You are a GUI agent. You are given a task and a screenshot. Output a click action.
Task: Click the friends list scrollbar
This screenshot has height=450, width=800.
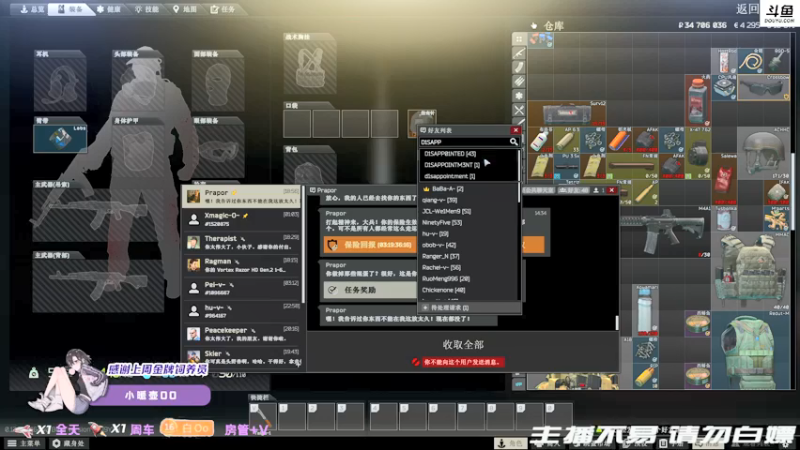point(519,193)
